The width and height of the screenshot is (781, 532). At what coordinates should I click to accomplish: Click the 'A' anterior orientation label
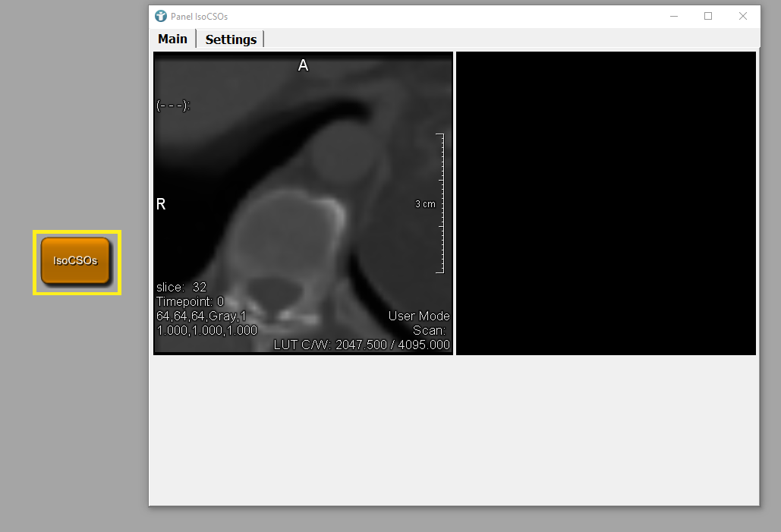[x=303, y=66]
